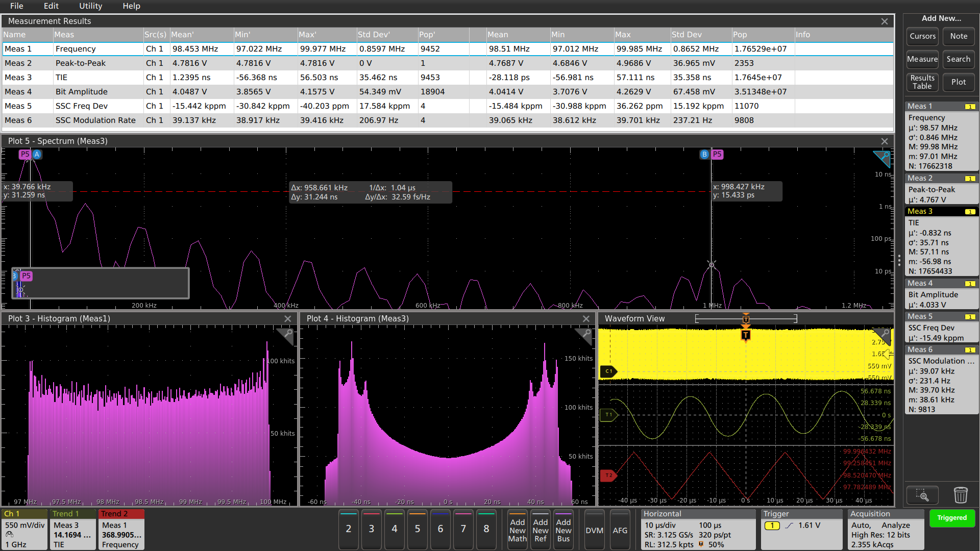Expand the Meas 2 Peak-to-Peak badge
Image resolution: width=980 pixels, height=551 pixels.
click(941, 189)
